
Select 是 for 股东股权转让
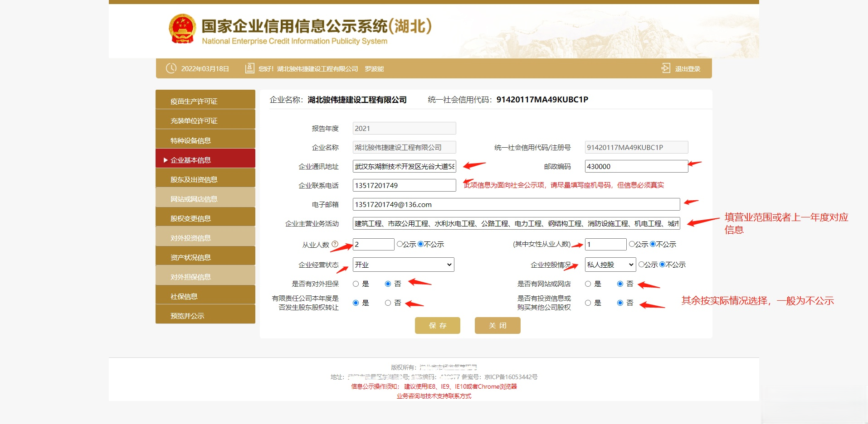356,303
